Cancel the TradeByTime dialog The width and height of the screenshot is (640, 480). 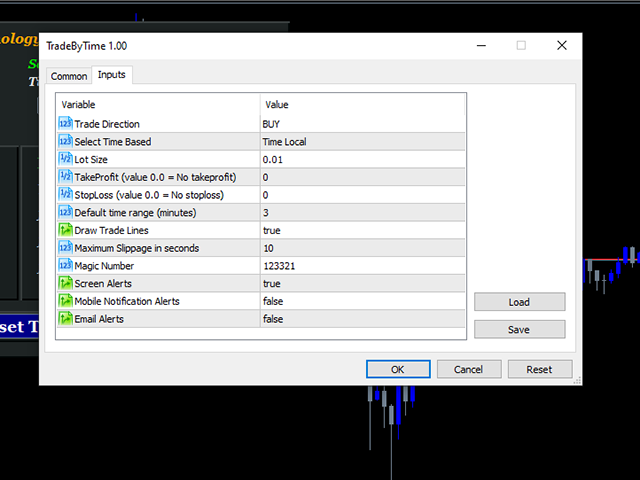pyautogui.click(x=469, y=369)
